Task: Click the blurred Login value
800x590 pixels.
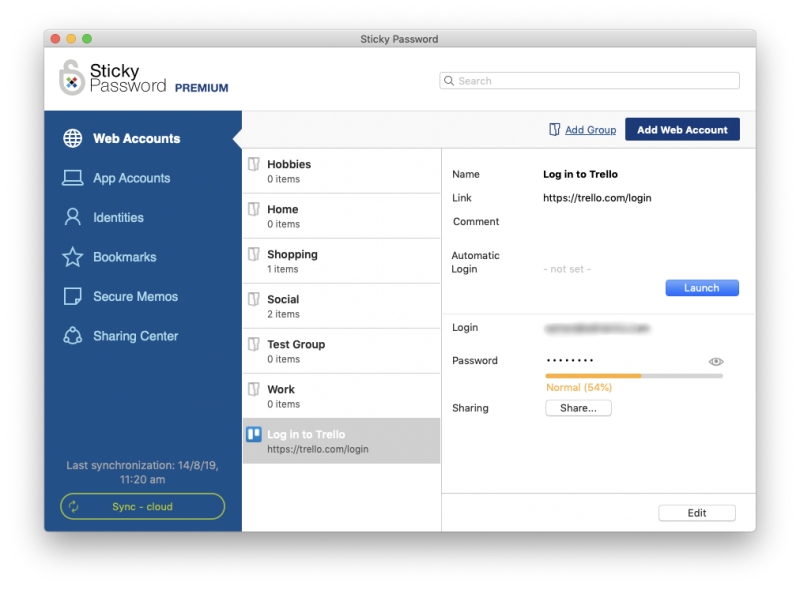Action: 597,328
